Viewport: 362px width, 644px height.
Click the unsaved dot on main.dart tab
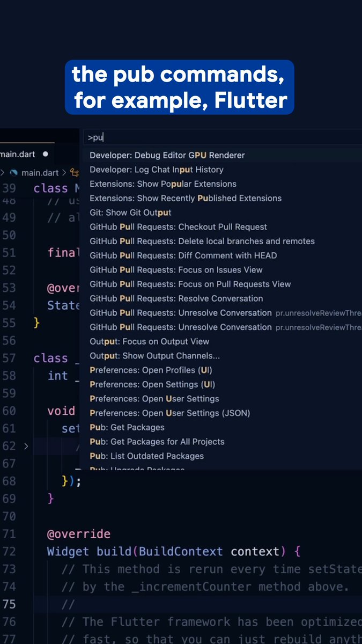45,154
